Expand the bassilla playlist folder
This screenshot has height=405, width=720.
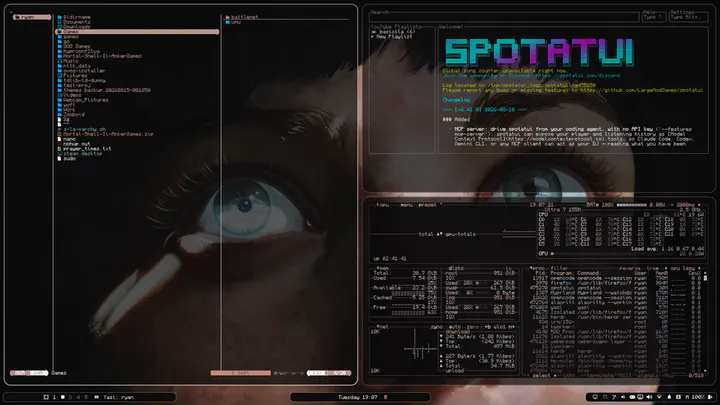[394, 32]
